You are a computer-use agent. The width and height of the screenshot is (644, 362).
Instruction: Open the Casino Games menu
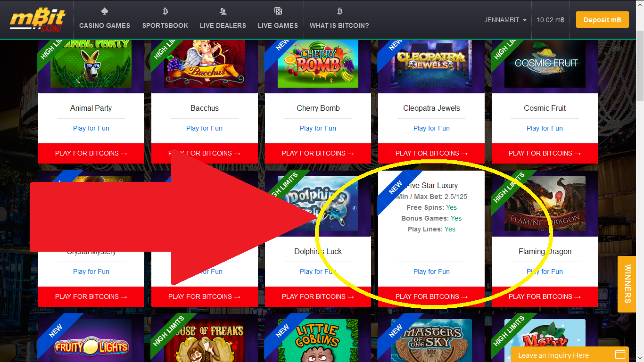tap(105, 25)
